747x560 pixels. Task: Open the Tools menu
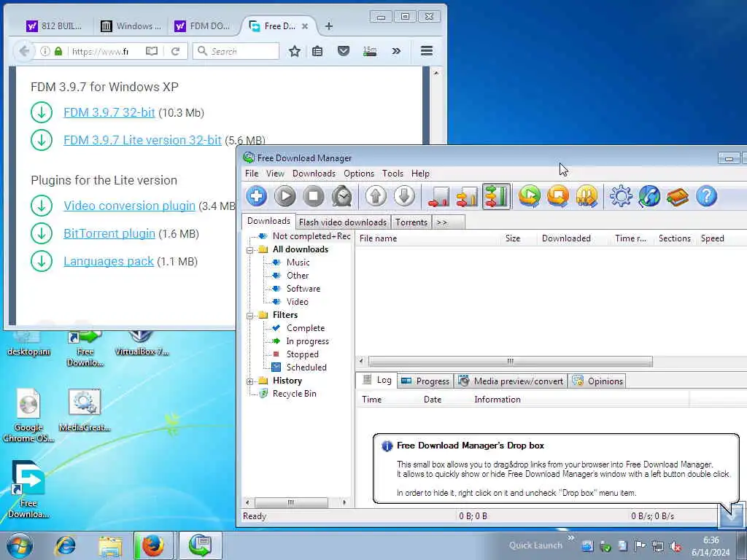point(392,174)
